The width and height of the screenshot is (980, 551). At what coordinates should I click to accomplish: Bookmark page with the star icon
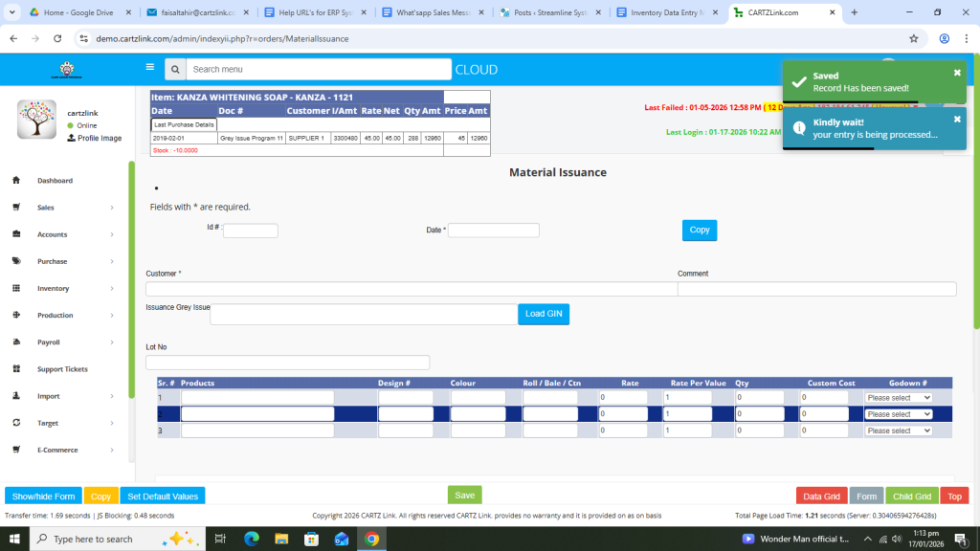(x=914, y=39)
